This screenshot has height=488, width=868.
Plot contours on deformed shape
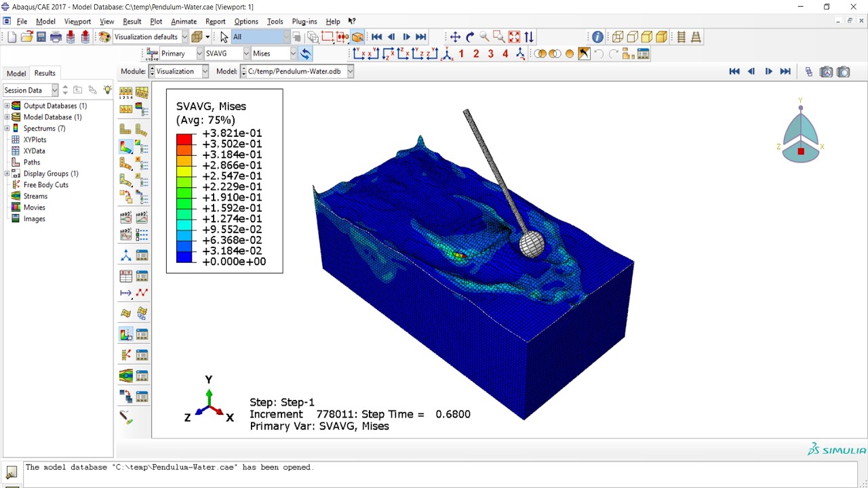pyautogui.click(x=125, y=146)
